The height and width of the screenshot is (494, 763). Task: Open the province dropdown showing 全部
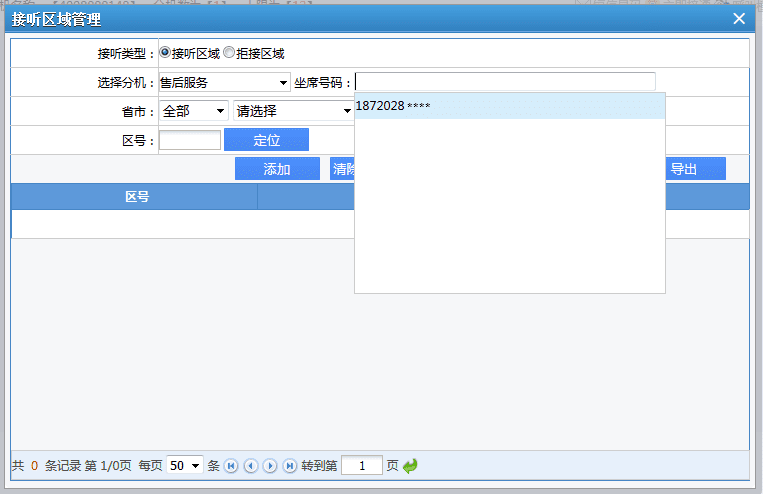[193, 111]
